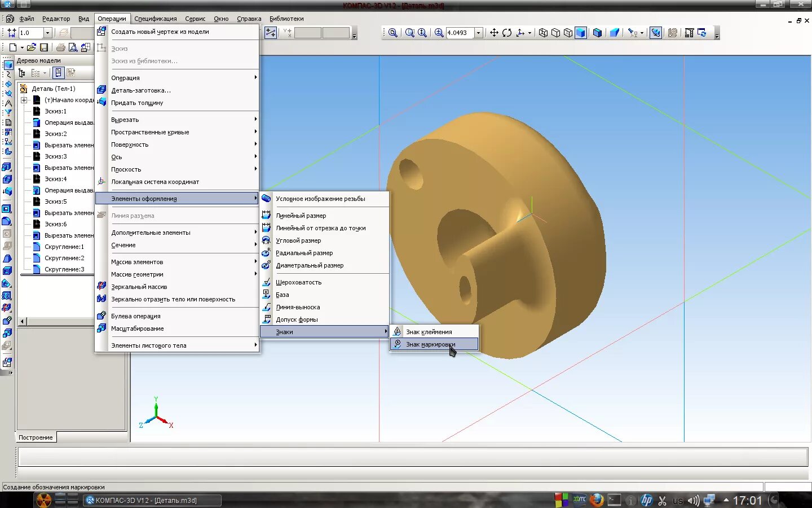812x508 pixels.
Task: Click the taskbar clock showing 17:01
Action: [x=747, y=500]
